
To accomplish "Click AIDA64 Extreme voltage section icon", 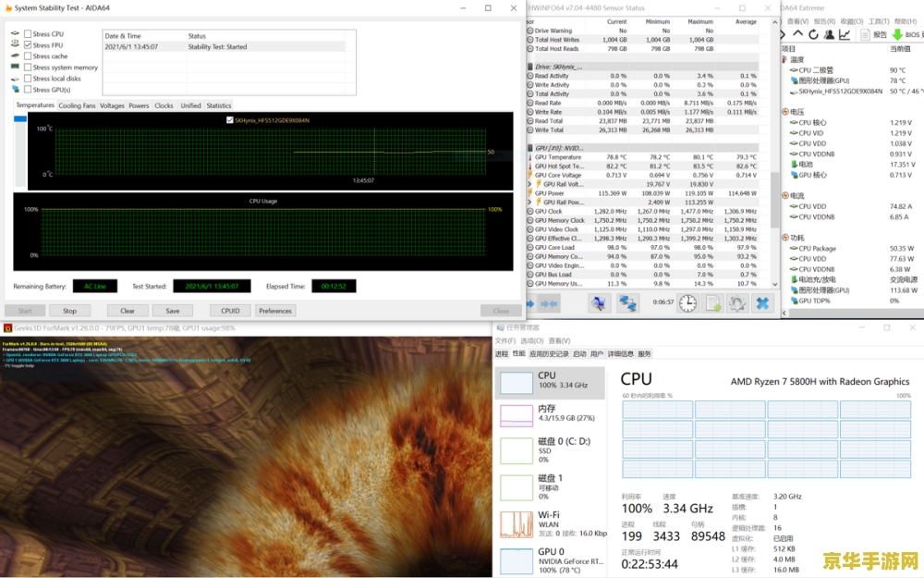I will (x=784, y=112).
